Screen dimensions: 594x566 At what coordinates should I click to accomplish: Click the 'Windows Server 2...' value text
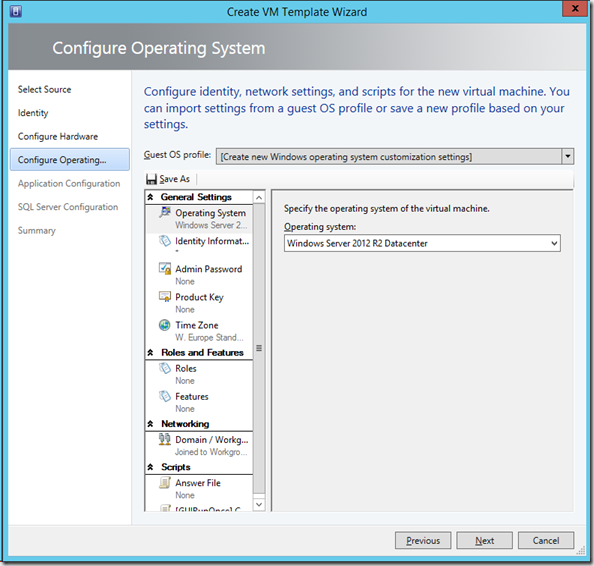(x=211, y=225)
